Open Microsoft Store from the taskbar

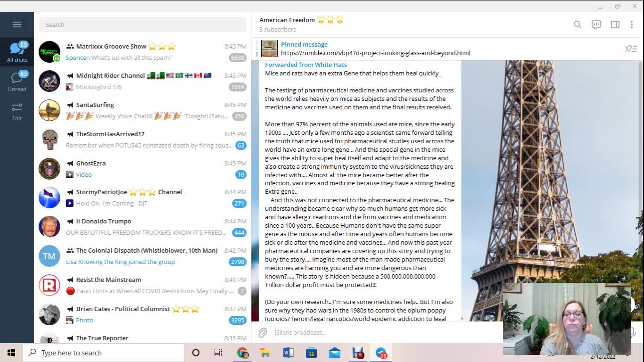click(x=311, y=353)
